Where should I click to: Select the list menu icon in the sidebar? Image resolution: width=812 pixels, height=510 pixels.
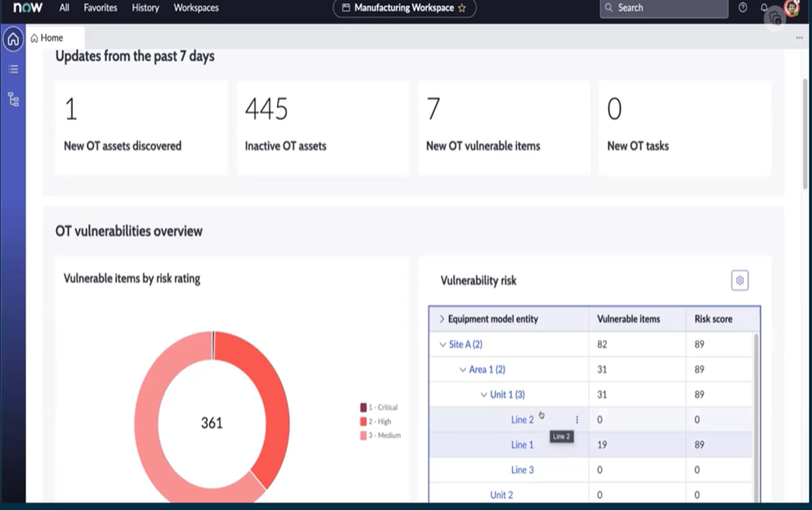click(x=12, y=69)
